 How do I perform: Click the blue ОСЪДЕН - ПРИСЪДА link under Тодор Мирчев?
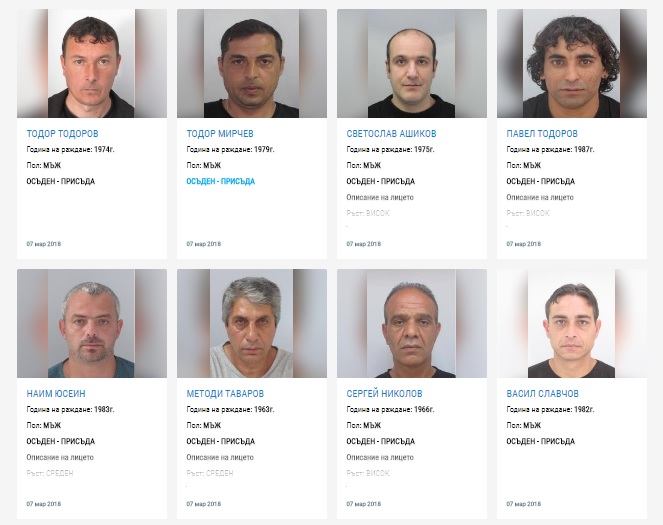pos(220,181)
